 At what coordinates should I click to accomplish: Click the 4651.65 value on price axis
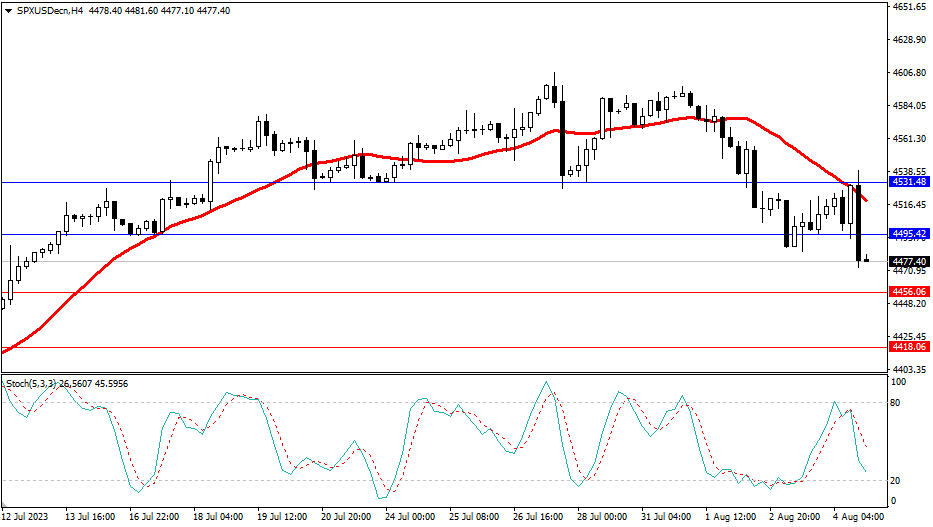[x=909, y=7]
